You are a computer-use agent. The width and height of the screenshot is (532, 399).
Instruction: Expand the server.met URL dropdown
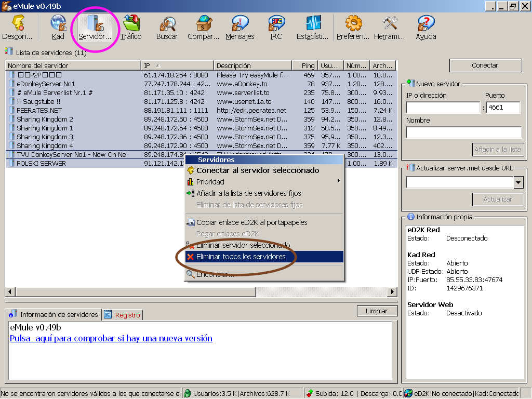point(518,182)
